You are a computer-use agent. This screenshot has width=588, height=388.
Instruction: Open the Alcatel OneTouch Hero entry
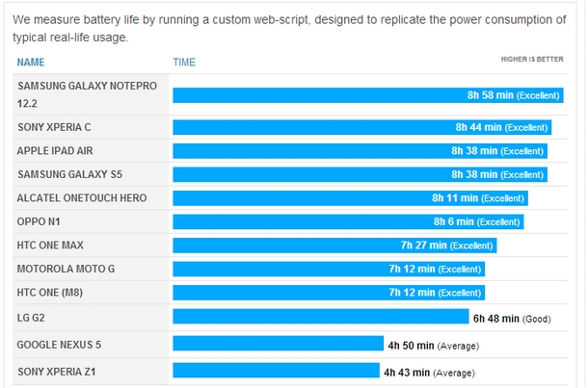pyautogui.click(x=68, y=198)
